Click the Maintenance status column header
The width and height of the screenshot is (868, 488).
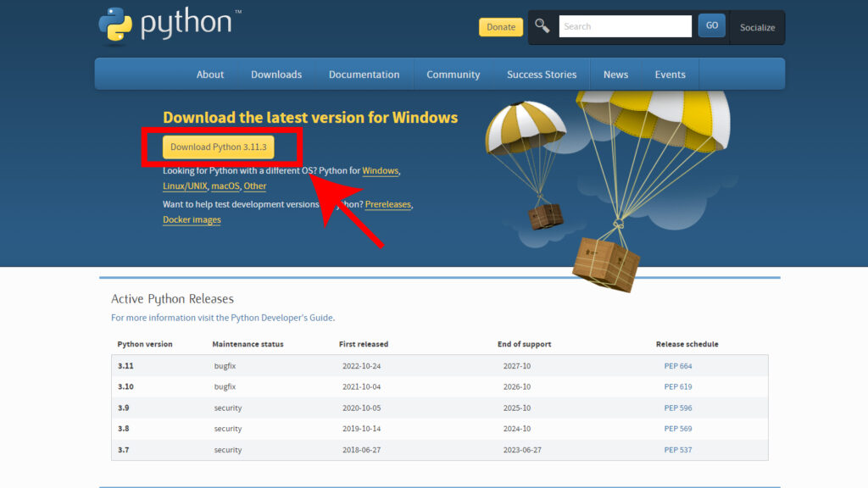click(x=248, y=344)
